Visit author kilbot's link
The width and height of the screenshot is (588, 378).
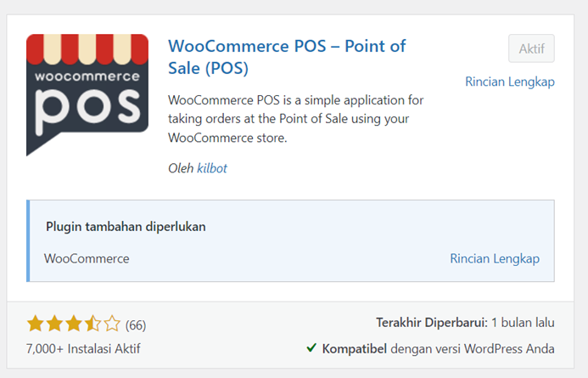coord(212,168)
